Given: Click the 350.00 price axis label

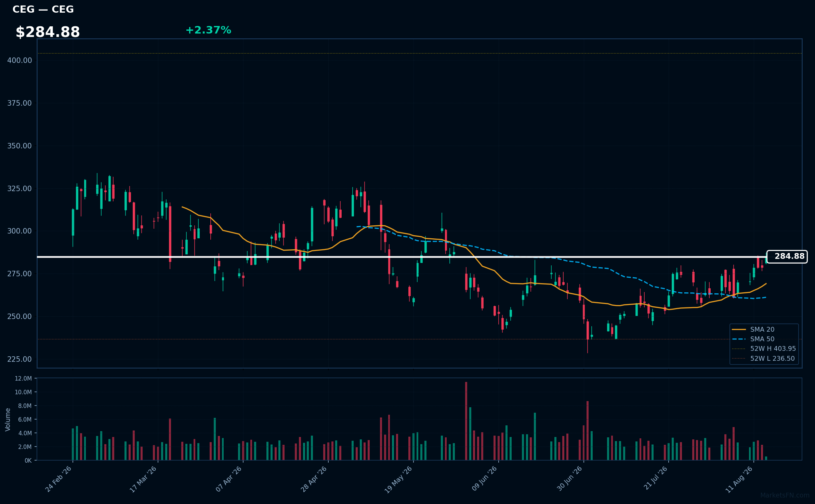Looking at the screenshot, I should point(19,146).
